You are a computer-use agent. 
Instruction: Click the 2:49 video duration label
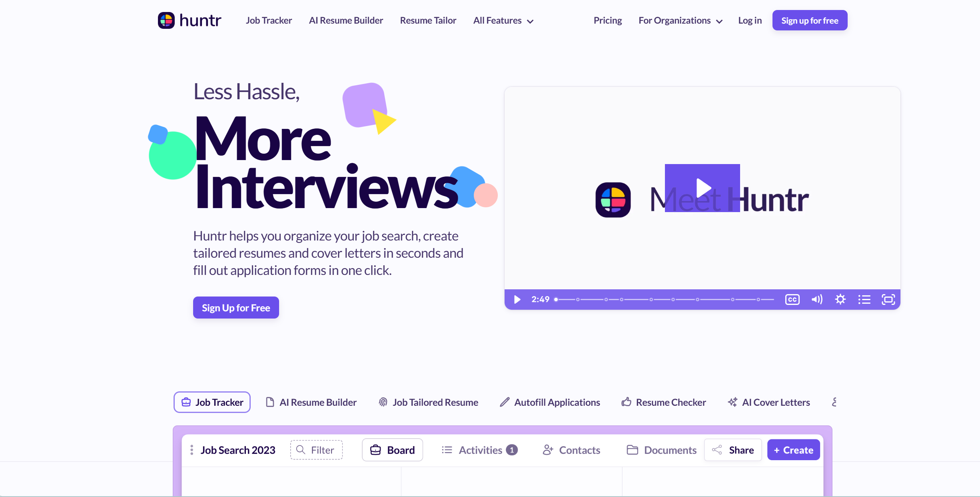(540, 299)
